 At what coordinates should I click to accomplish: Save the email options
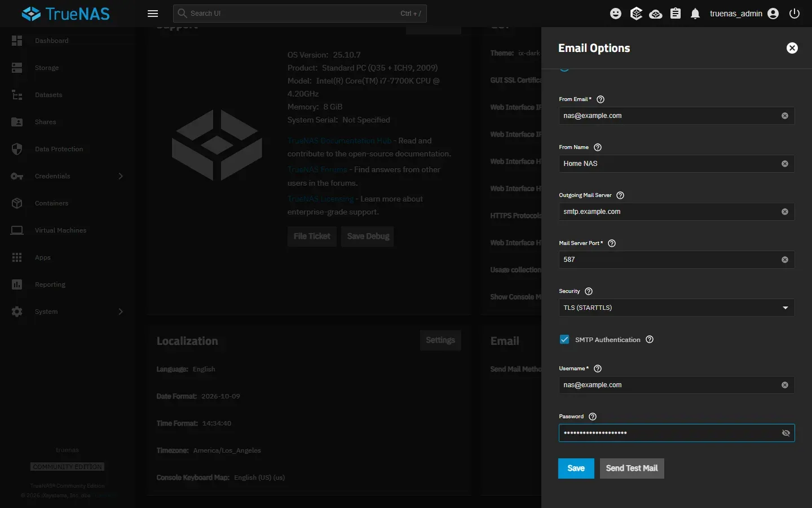tap(576, 468)
